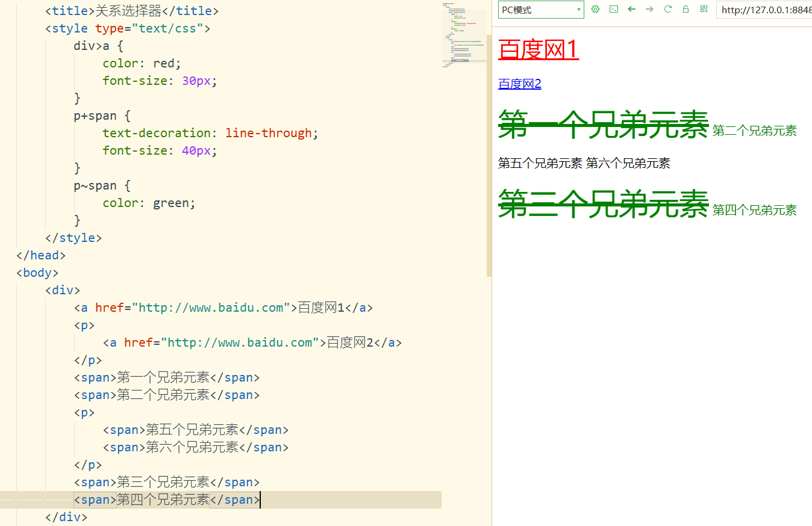This screenshot has height=526, width=812.
Task: Click the span line 第一个兄弟元素 in code
Action: [x=167, y=377]
